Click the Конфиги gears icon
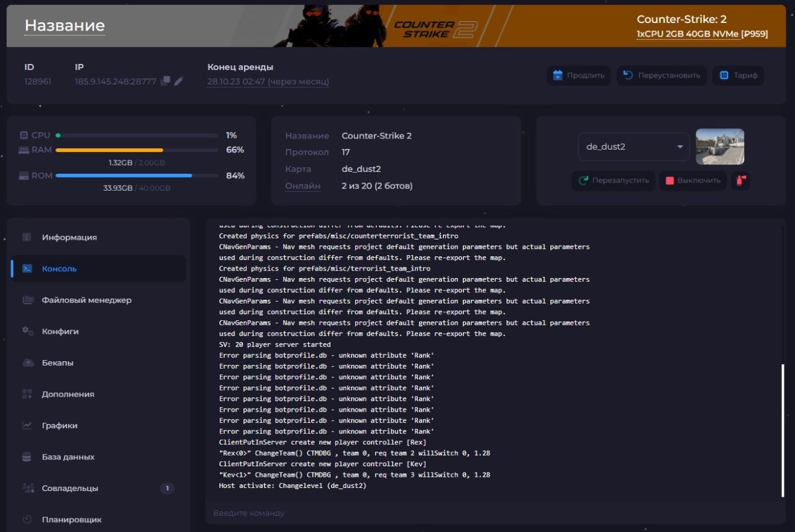The width and height of the screenshot is (795, 532). pos(28,331)
